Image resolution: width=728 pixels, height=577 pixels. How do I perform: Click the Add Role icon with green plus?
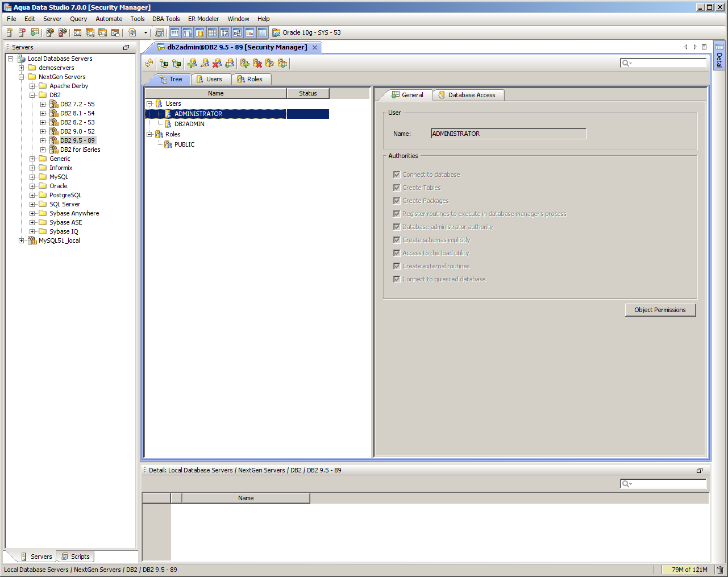click(244, 63)
